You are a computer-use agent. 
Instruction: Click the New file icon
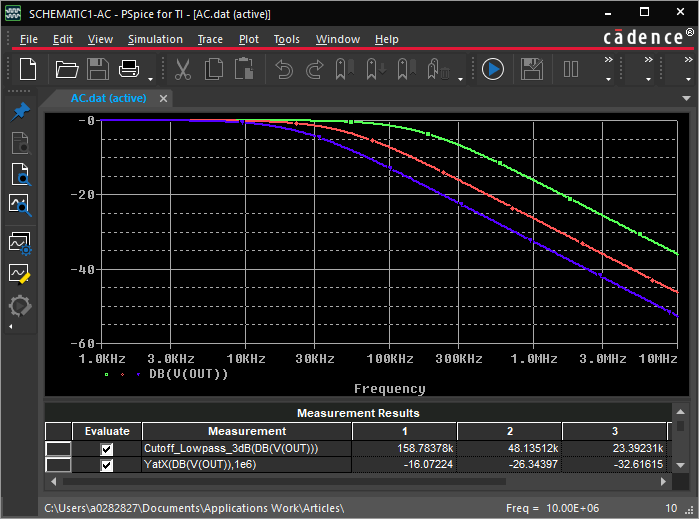pyautogui.click(x=28, y=69)
